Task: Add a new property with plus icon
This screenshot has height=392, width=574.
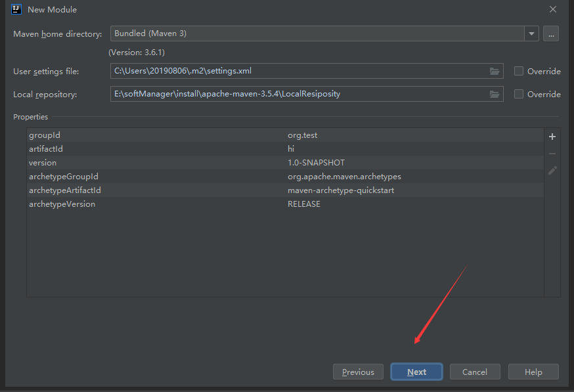Action: click(552, 137)
